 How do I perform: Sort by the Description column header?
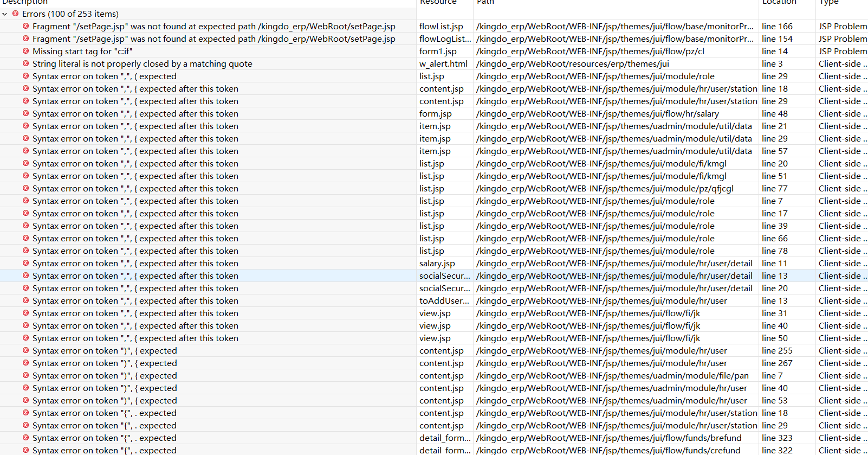(x=25, y=2)
